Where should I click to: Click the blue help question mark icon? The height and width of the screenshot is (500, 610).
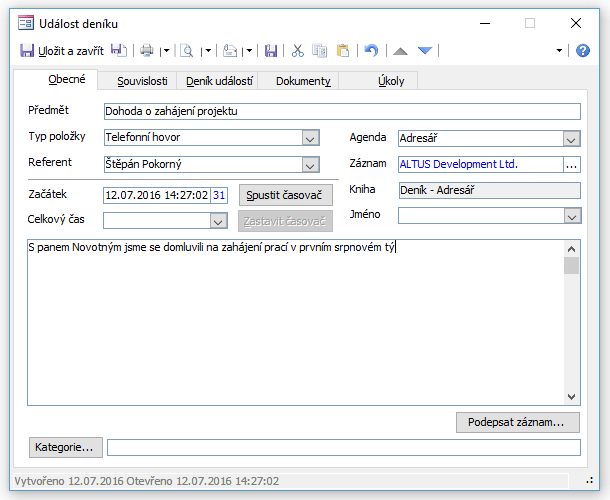point(583,51)
